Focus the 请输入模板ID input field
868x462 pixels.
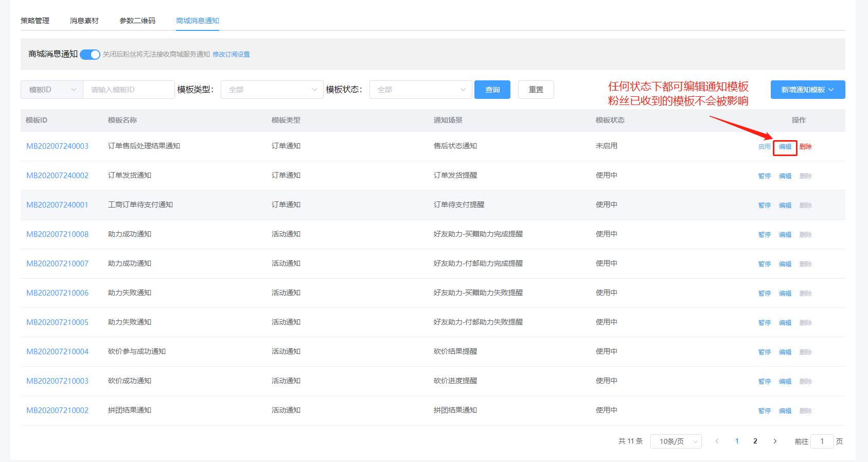point(129,90)
